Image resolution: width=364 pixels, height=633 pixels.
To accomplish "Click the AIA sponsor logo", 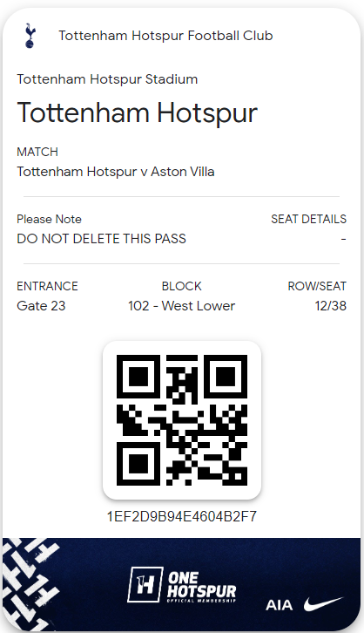I will 279,605.
